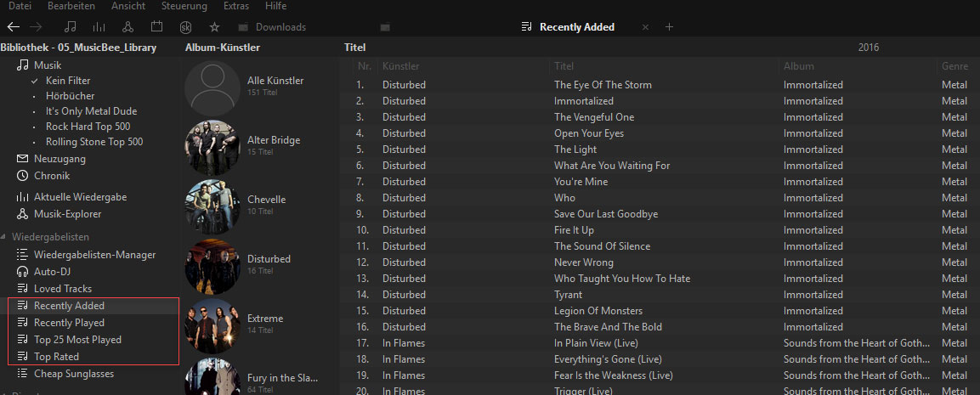
Task: Click the Musik-Explorer sidebar icon
Action: click(x=22, y=214)
